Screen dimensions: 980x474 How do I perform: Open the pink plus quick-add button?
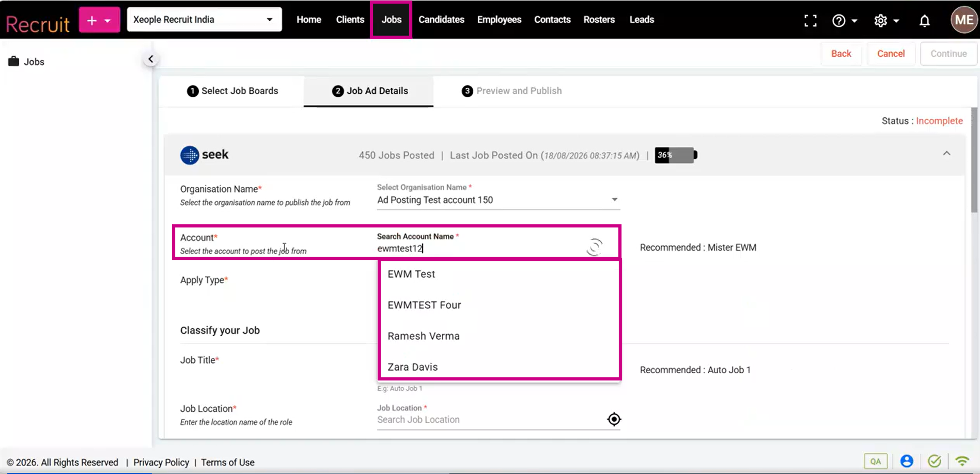(99, 20)
